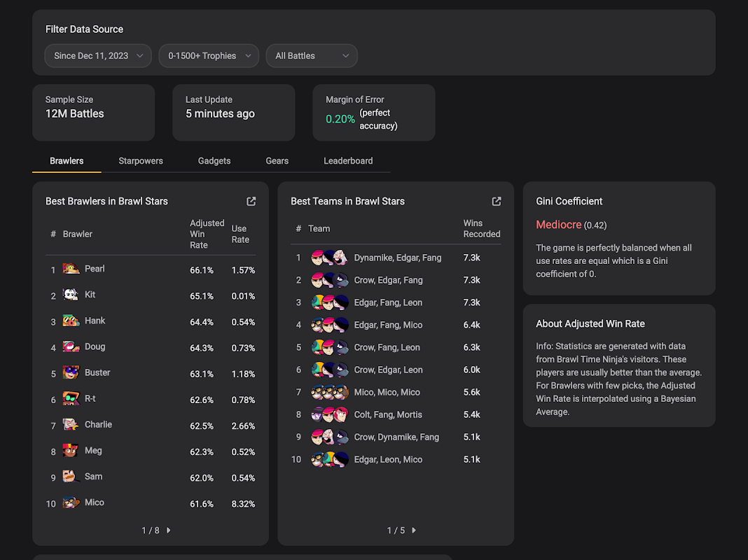Click team icons for Edgar, Fang, Leon

coord(330,302)
